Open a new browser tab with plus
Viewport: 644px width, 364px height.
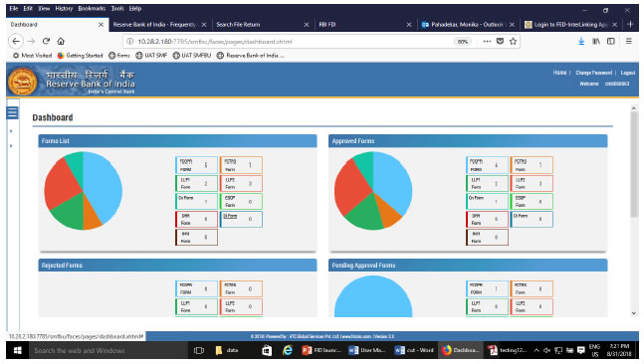(630, 24)
